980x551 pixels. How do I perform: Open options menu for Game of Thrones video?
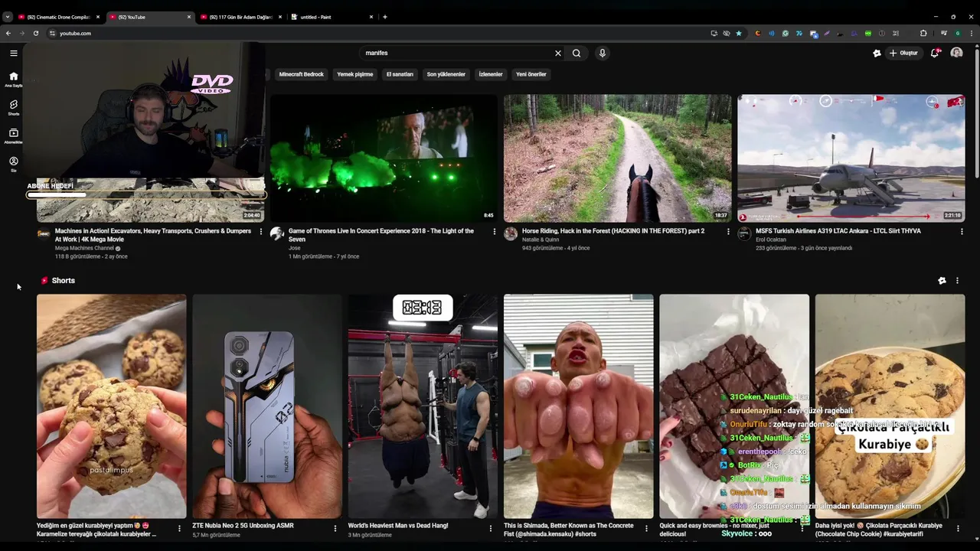[495, 231]
